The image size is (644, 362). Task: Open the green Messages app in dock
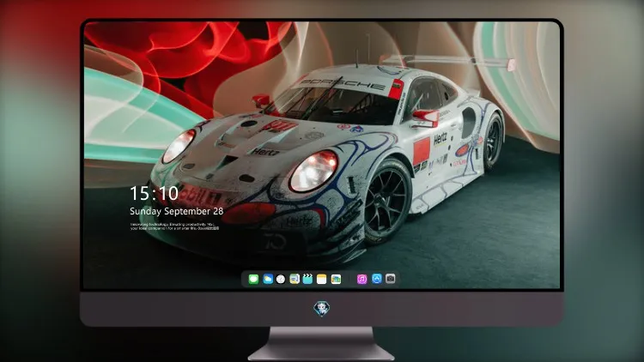tap(253, 279)
